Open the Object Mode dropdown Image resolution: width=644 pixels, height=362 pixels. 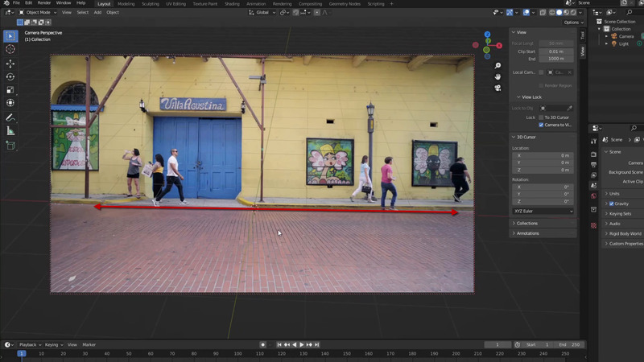click(39, 13)
